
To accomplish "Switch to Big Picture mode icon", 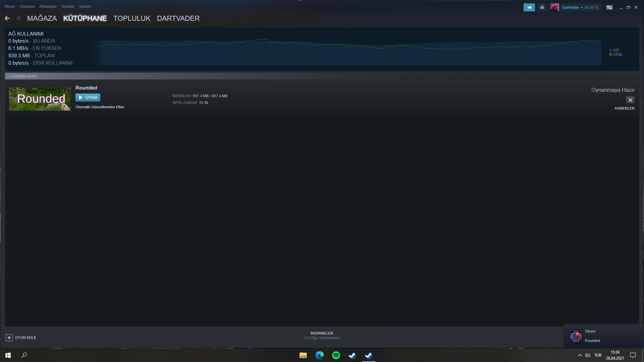I will (x=609, y=7).
